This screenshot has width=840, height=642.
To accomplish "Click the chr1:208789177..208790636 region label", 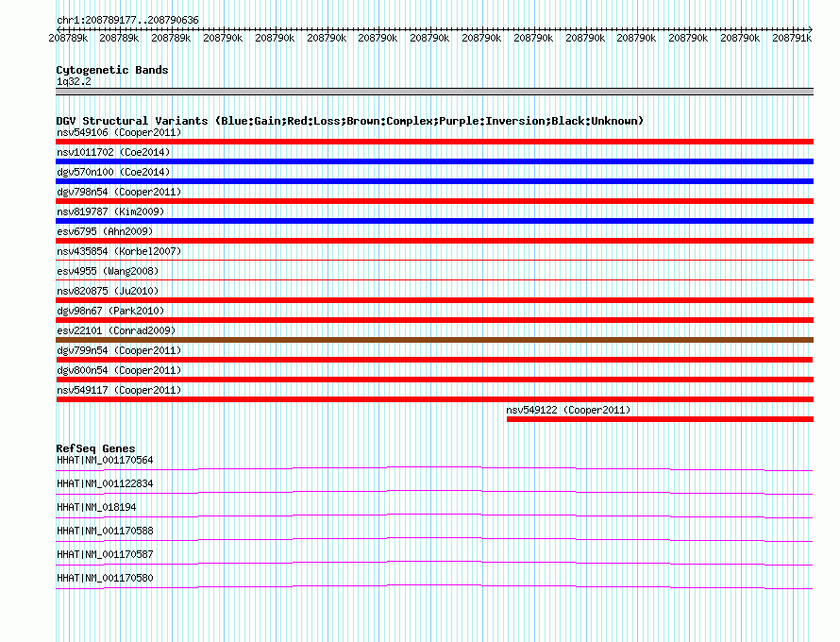I will click(x=127, y=20).
